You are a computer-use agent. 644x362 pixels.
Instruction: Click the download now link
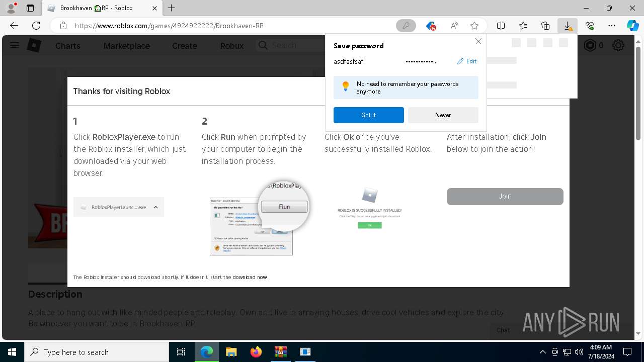[x=250, y=277]
